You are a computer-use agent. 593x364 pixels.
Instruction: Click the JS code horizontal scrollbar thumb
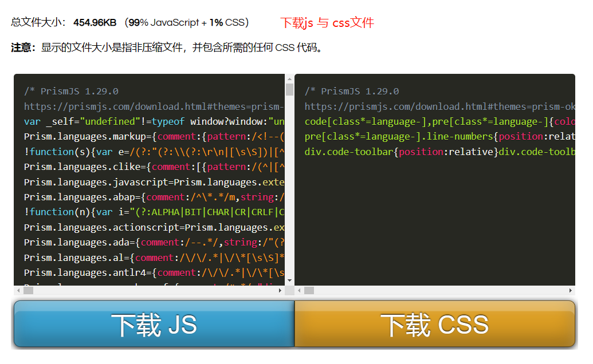(29, 290)
